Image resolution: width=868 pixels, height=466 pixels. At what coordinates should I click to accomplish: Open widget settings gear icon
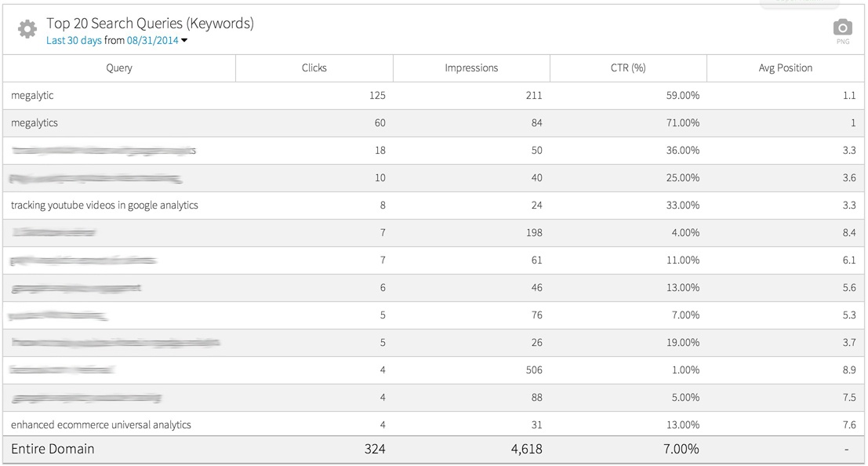pyautogui.click(x=27, y=30)
